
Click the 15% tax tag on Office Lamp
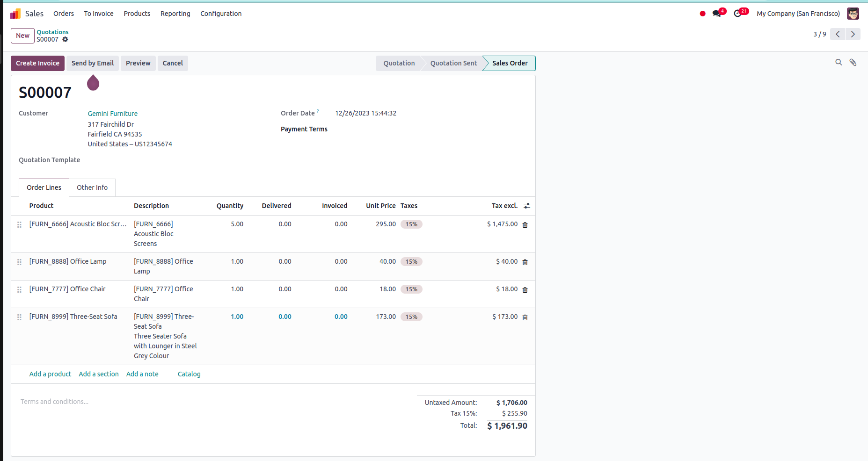(x=411, y=262)
